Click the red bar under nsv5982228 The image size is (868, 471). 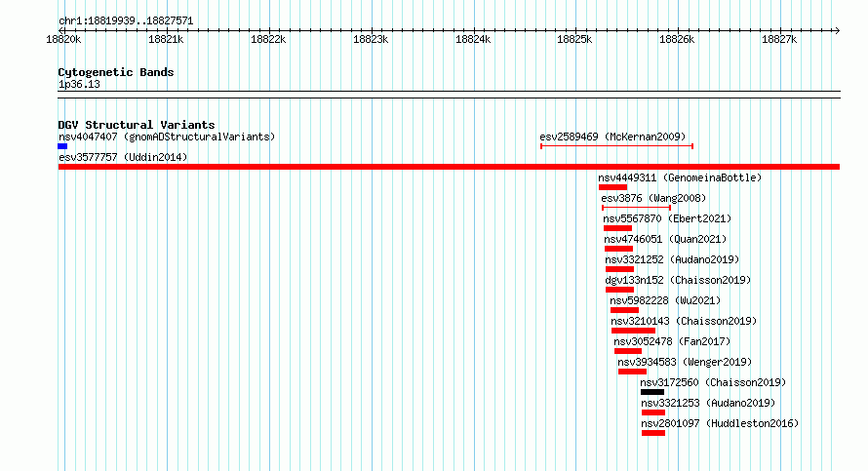tap(625, 310)
